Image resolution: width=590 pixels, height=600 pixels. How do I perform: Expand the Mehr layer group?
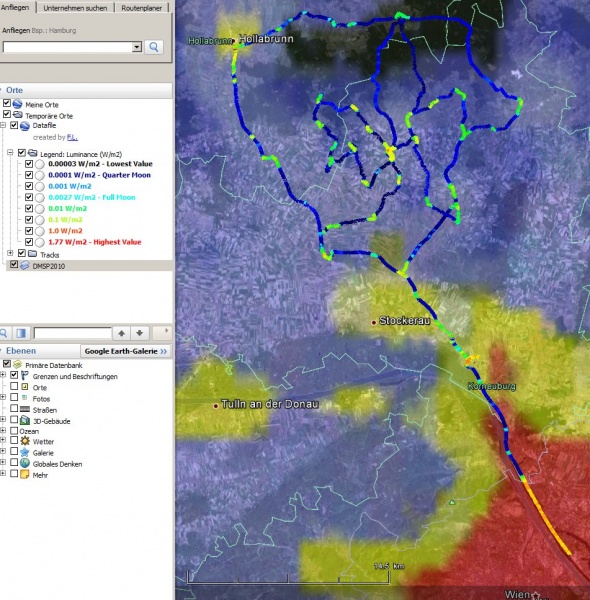pos(3,473)
